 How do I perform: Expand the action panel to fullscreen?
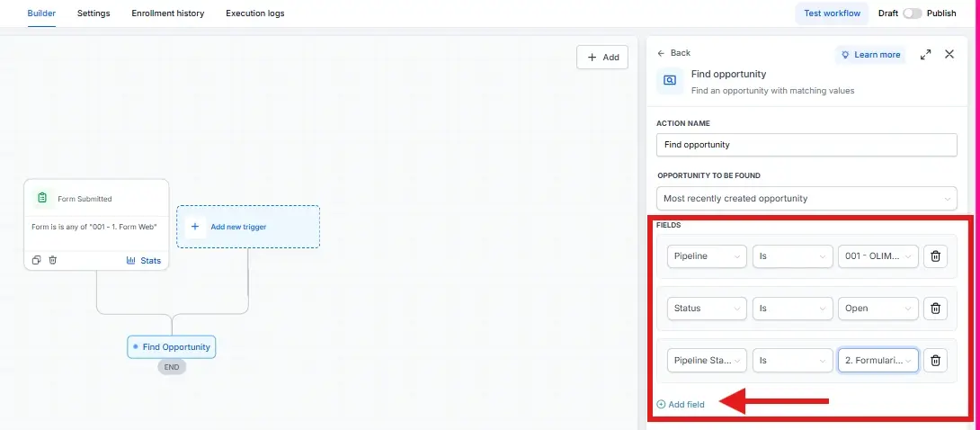coord(926,54)
